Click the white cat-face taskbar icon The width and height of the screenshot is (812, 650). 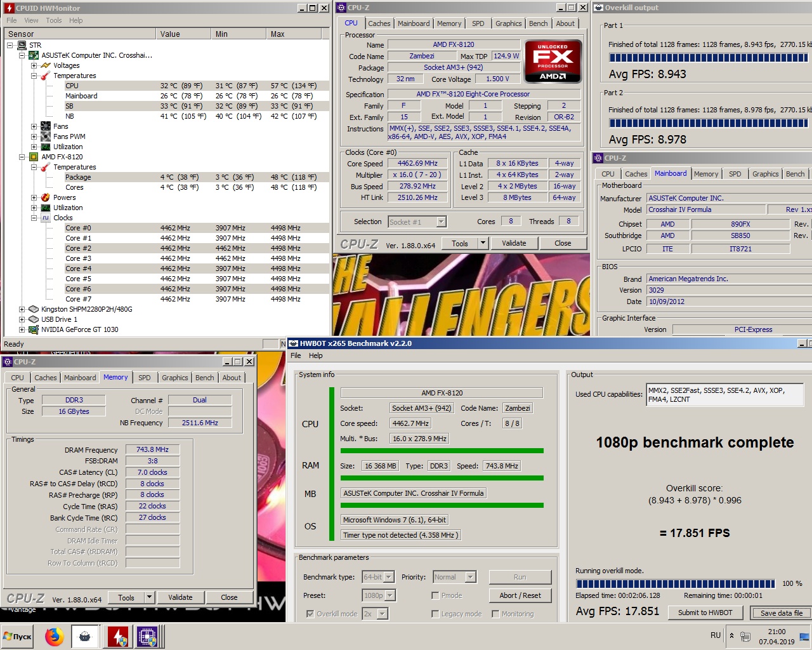tap(84, 636)
